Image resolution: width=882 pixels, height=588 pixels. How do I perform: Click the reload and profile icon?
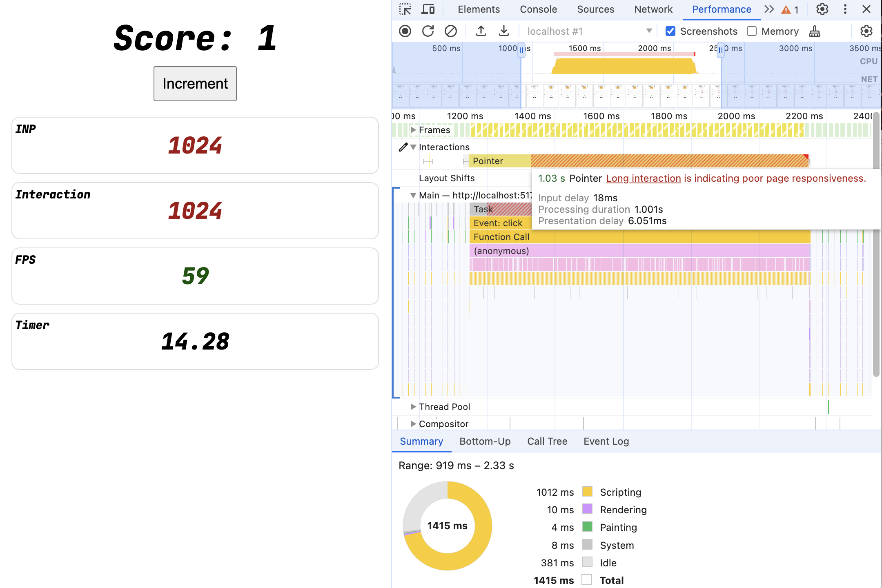click(x=428, y=31)
